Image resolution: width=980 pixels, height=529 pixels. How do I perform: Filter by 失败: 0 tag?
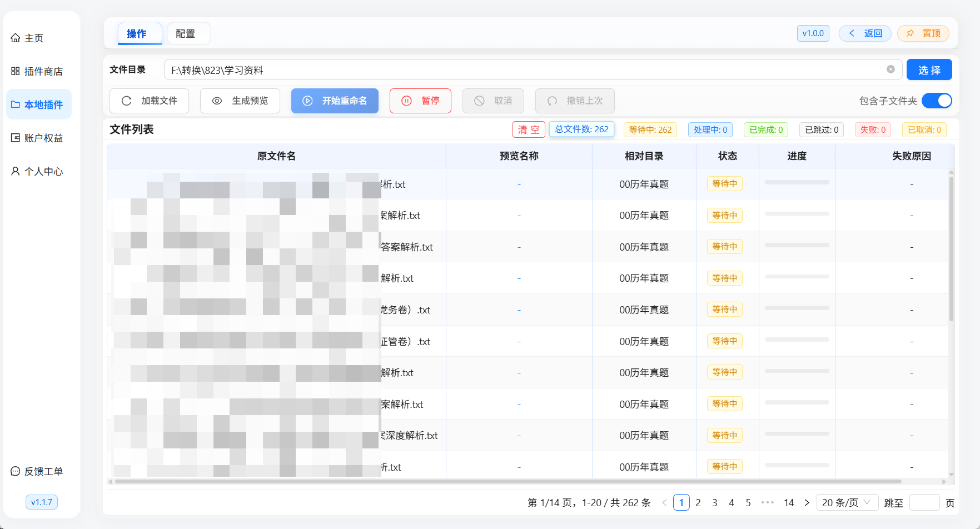873,129
